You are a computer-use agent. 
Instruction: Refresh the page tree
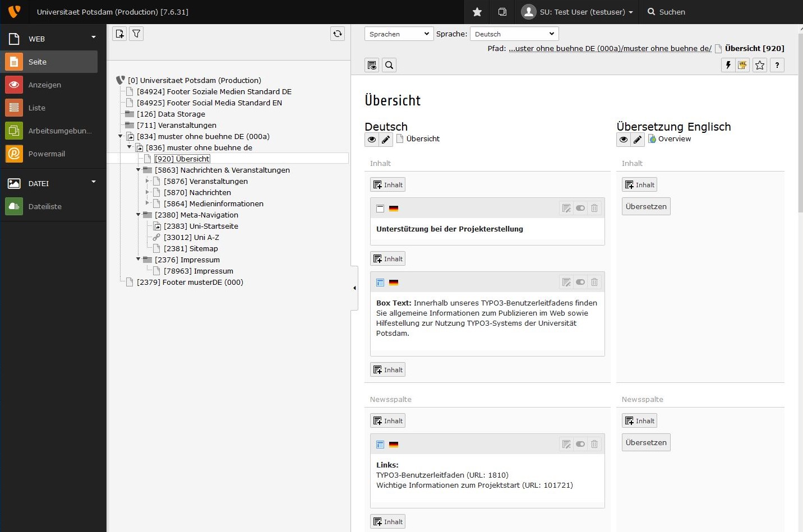[338, 34]
